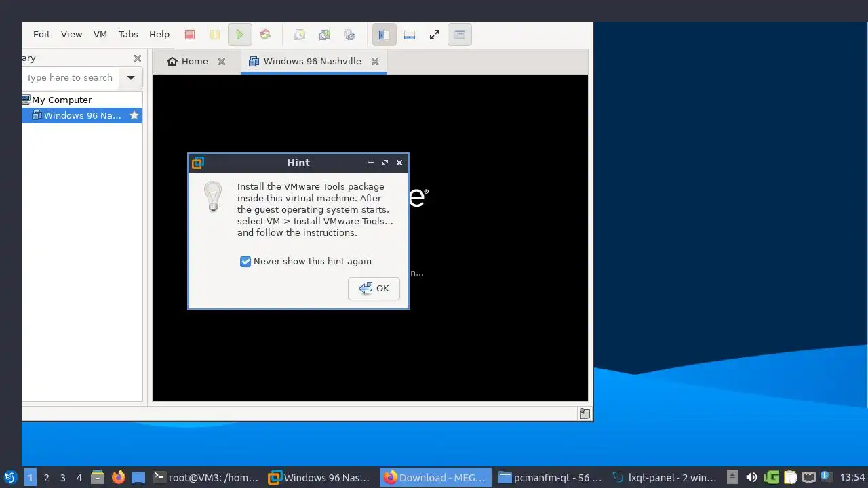This screenshot has height=488, width=868.
Task: Click the Revert to snapshot toolbar icon
Action: coord(325,35)
